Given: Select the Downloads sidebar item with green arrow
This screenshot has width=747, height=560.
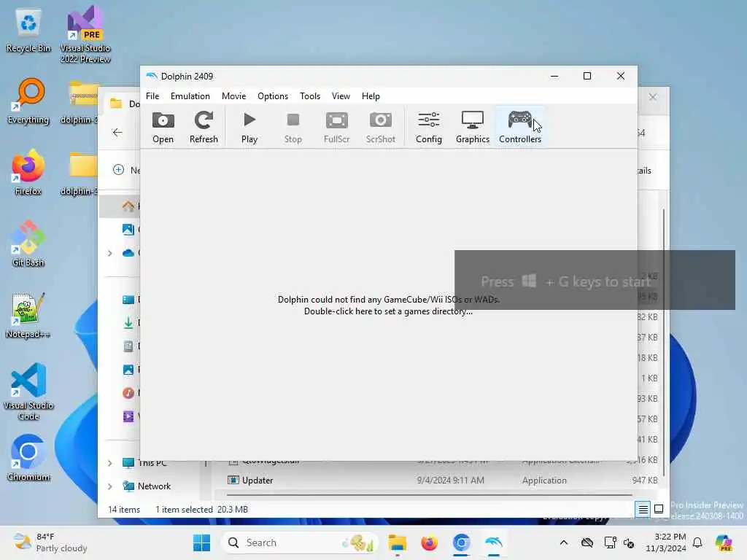Looking at the screenshot, I should (x=128, y=323).
